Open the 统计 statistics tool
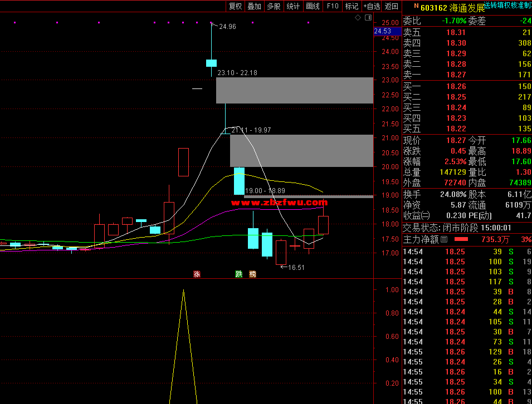The width and height of the screenshot is (532, 404). (293, 6)
